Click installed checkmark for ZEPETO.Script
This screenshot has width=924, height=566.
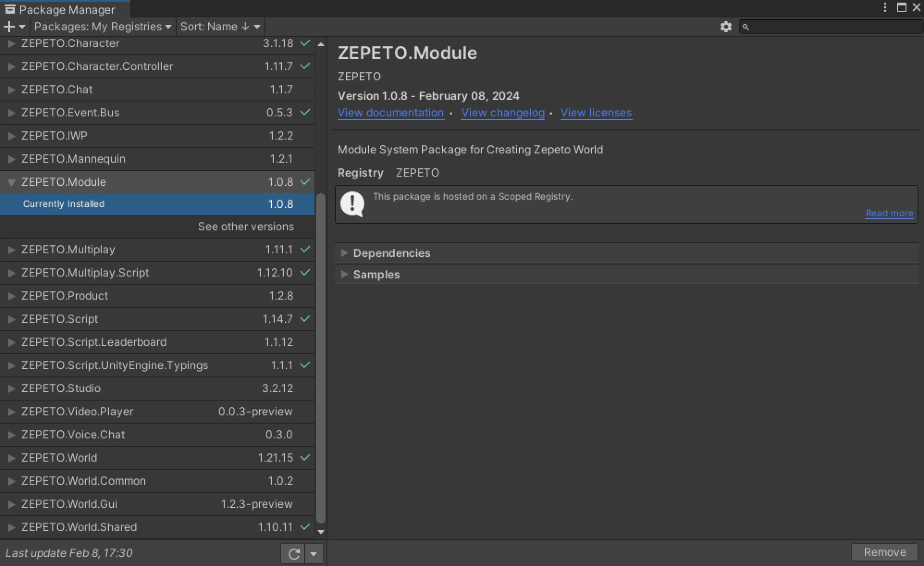pos(305,319)
